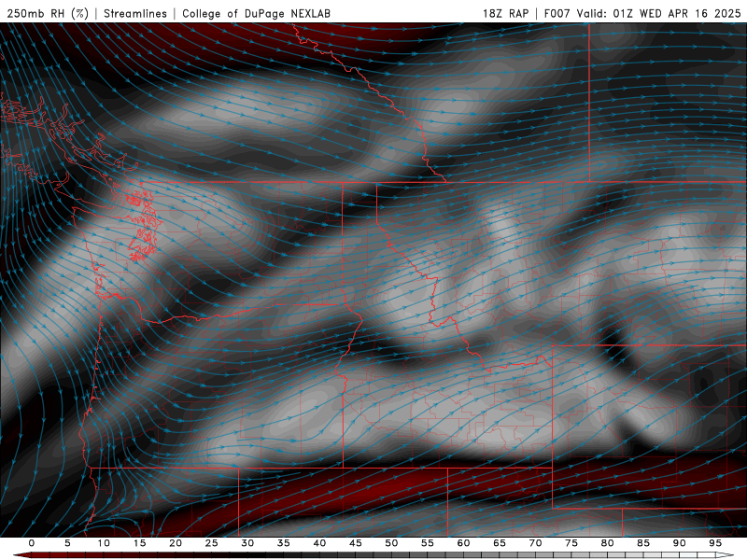This screenshot has width=747, height=560.
Task: Click the colorbar label "5"
Action: coord(67,543)
